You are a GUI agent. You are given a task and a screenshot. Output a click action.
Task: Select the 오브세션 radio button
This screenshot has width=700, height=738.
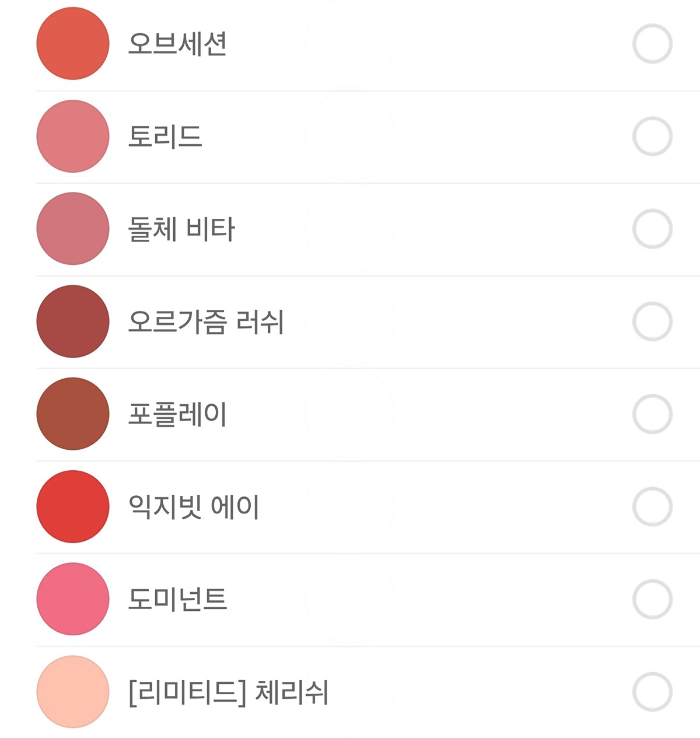click(652, 44)
